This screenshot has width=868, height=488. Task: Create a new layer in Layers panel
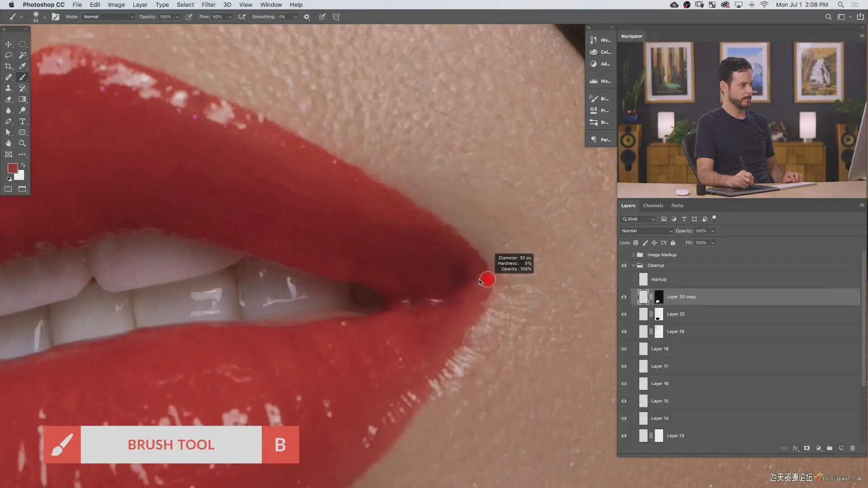coord(841,448)
